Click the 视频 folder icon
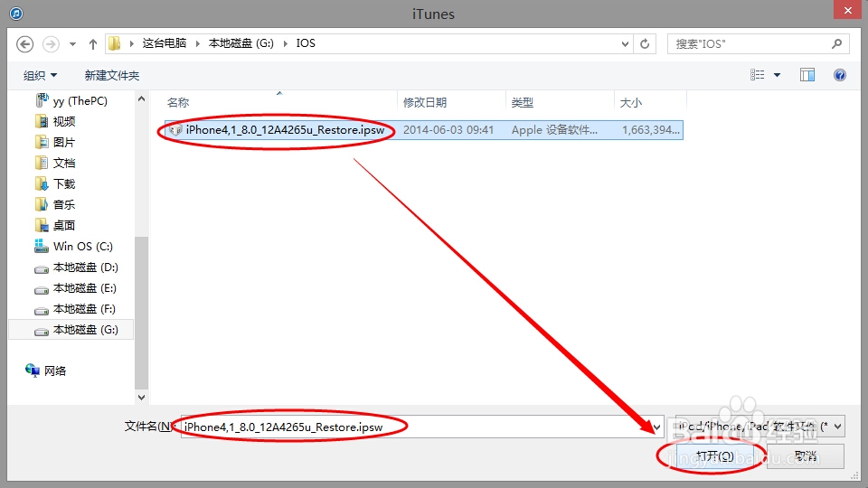Viewport: 868px width, 488px height. tap(42, 121)
